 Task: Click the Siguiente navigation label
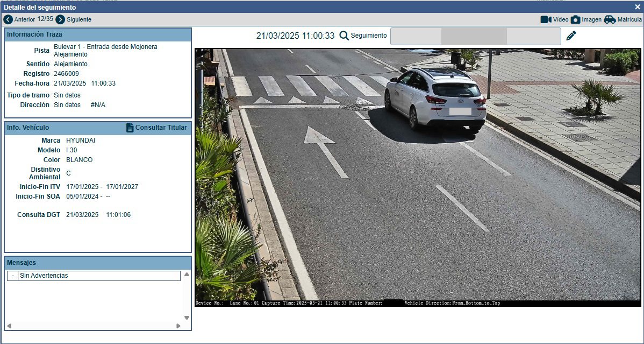[x=79, y=19]
